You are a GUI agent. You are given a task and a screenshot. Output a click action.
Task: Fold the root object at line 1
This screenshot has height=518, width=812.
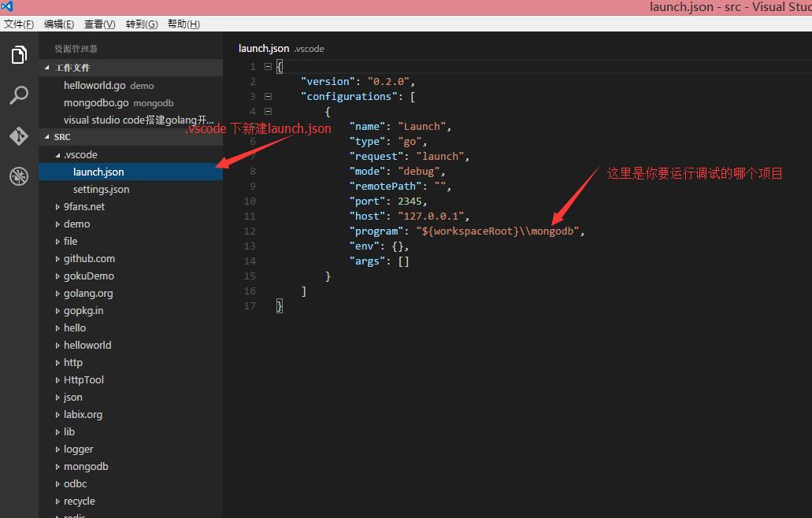tap(268, 66)
